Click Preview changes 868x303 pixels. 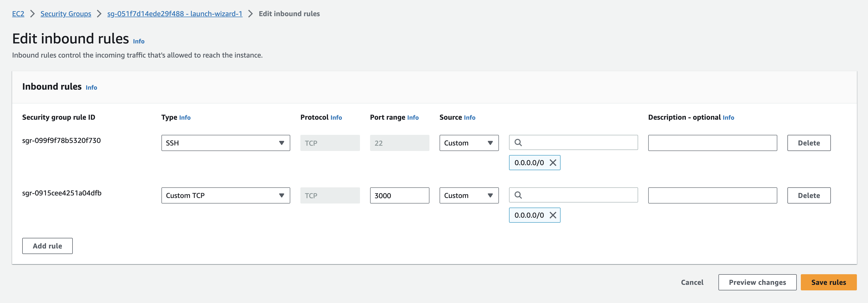coord(757,283)
